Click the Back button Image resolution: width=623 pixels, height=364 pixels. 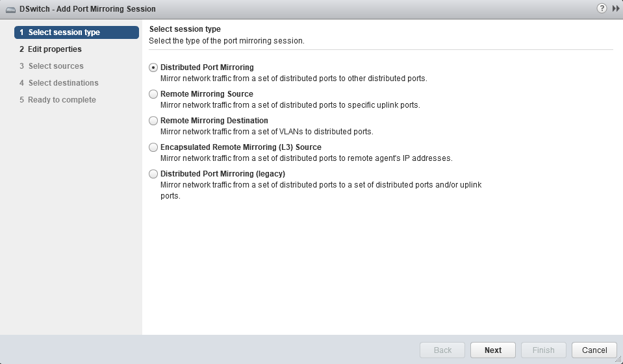tap(442, 350)
